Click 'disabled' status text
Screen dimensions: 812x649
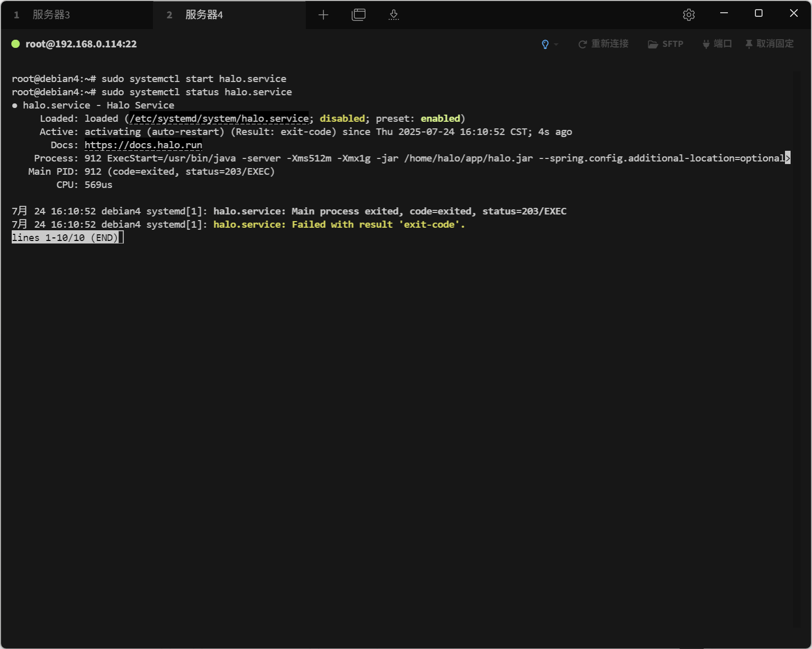[342, 119]
